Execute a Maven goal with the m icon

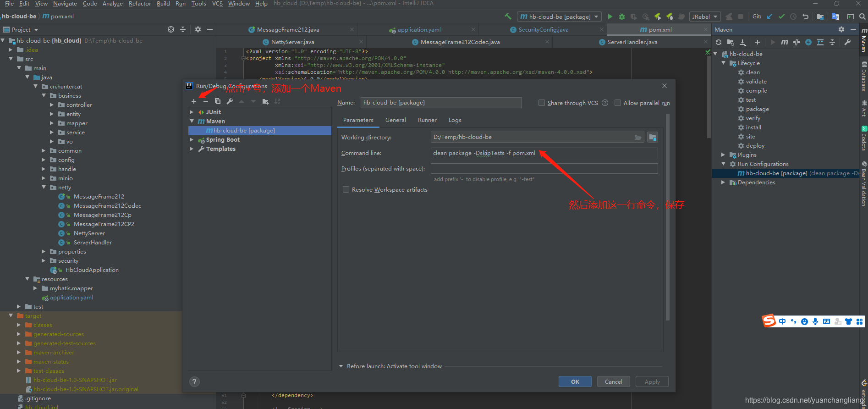coord(785,42)
